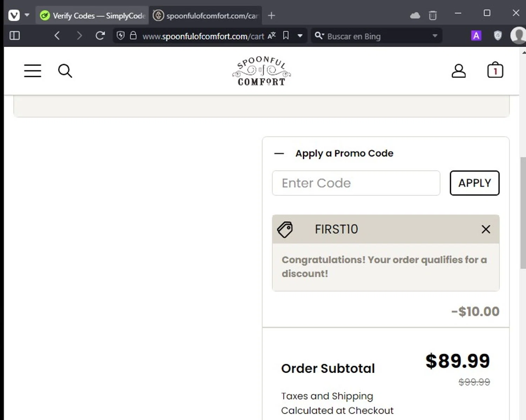Remove the FIRST10 promo code
Image resolution: width=526 pixels, height=420 pixels.
point(486,229)
